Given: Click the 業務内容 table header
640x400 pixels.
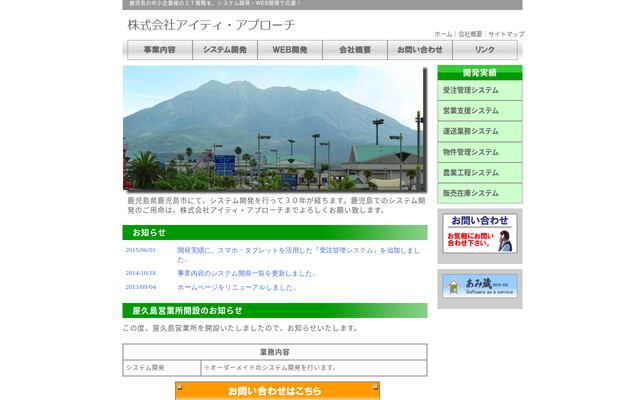Looking at the screenshot, I should click(x=275, y=352).
